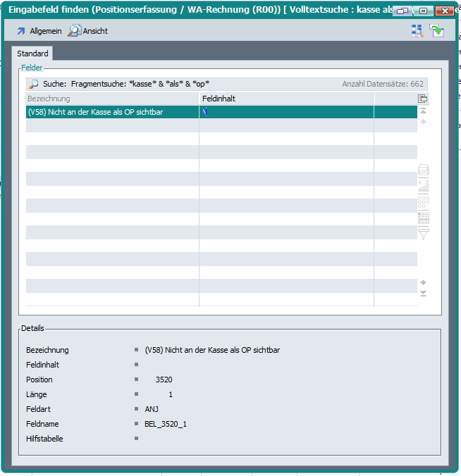Click the spreadsheet grid icon in the sidebar
The width and height of the screenshot is (461, 476).
(x=424, y=218)
